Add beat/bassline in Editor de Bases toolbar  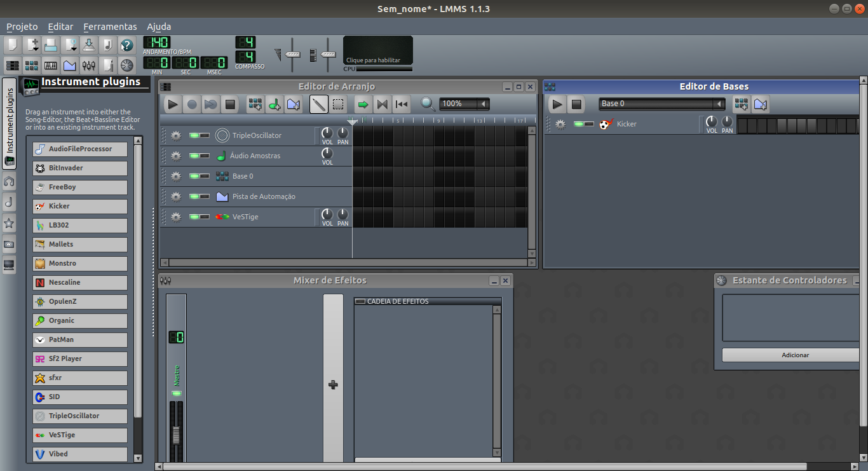coord(741,104)
